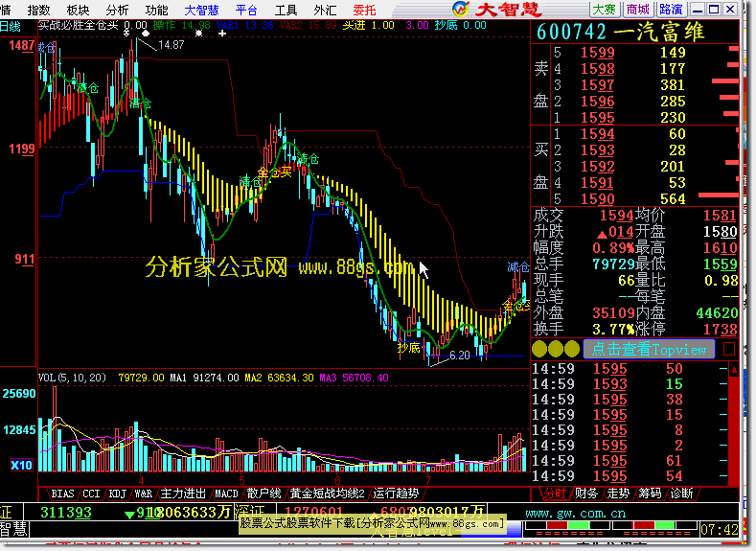Switch to the BIAS indicator tab
Screen dimensions: 756x551
click(x=62, y=494)
